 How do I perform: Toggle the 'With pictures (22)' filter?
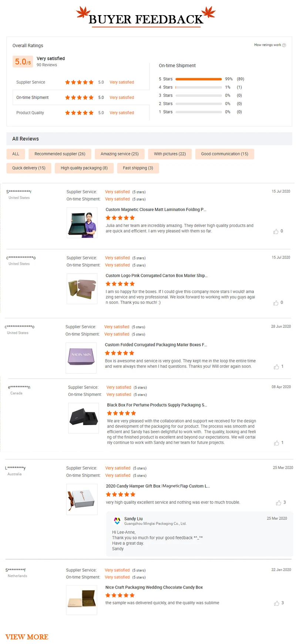(x=170, y=154)
